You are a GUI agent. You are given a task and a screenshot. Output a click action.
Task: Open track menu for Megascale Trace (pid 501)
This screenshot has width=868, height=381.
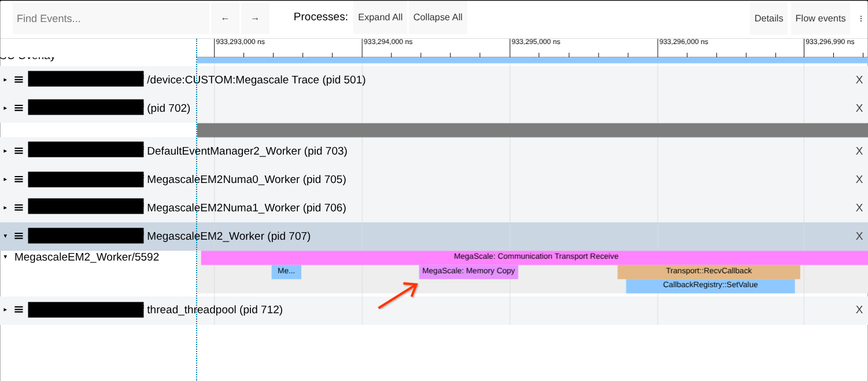tap(19, 79)
